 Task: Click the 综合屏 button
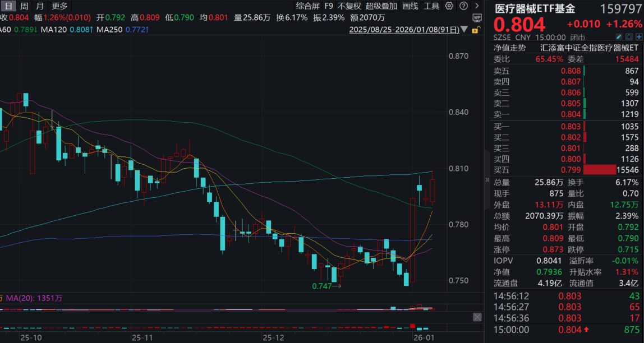tap(307, 6)
